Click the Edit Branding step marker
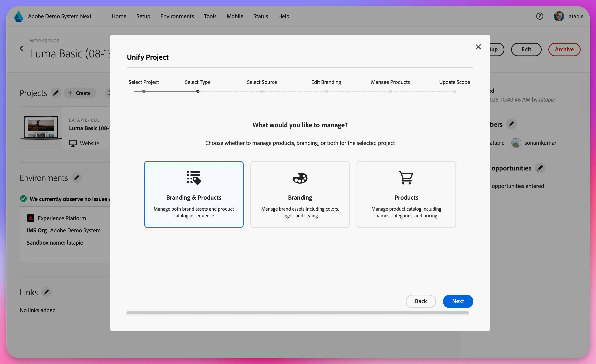Image resolution: width=596 pixels, height=364 pixels. pos(326,91)
